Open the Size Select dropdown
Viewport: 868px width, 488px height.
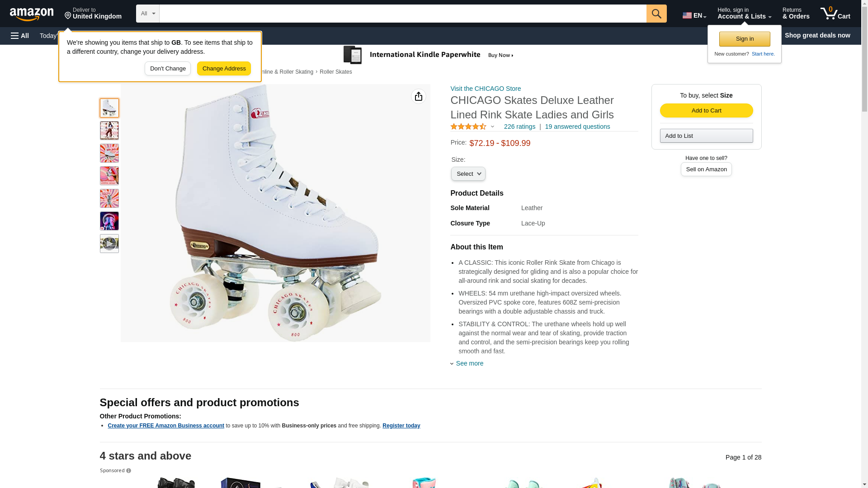468,174
